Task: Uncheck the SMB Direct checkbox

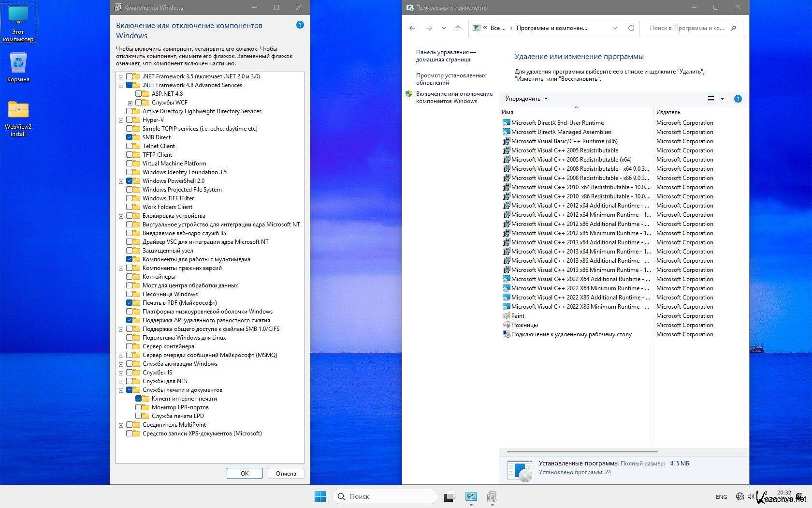Action: [x=130, y=137]
